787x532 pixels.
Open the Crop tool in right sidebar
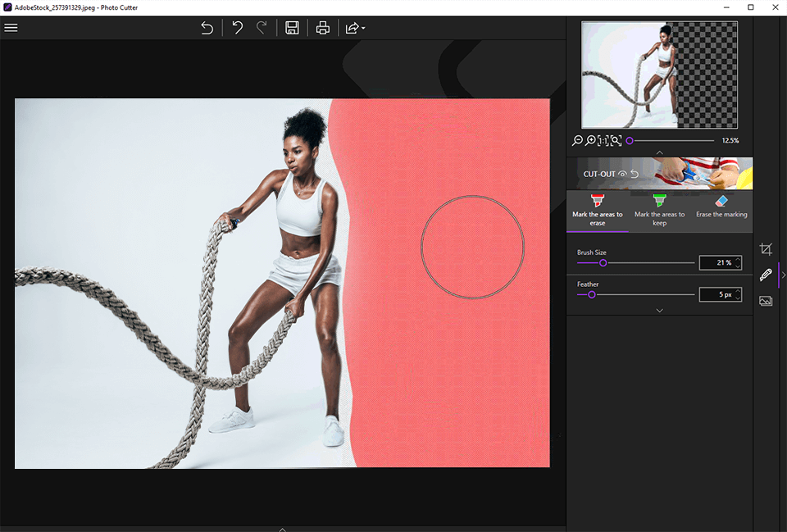tap(766, 249)
